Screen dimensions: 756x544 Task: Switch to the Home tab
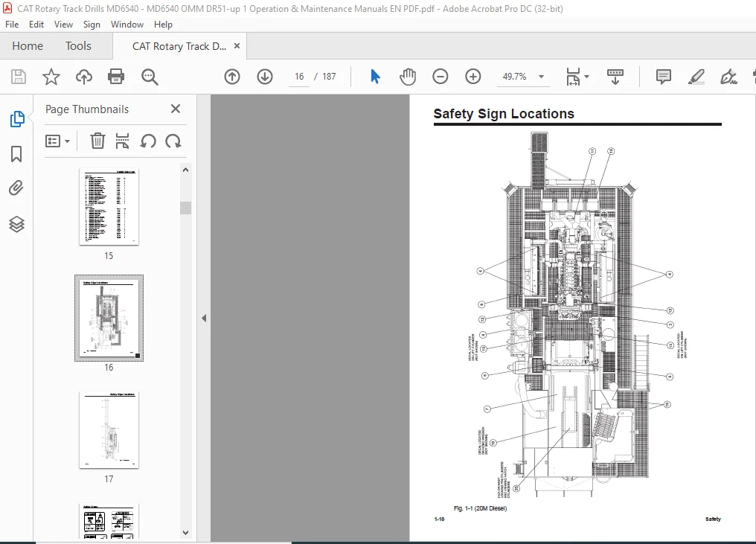[x=28, y=46]
